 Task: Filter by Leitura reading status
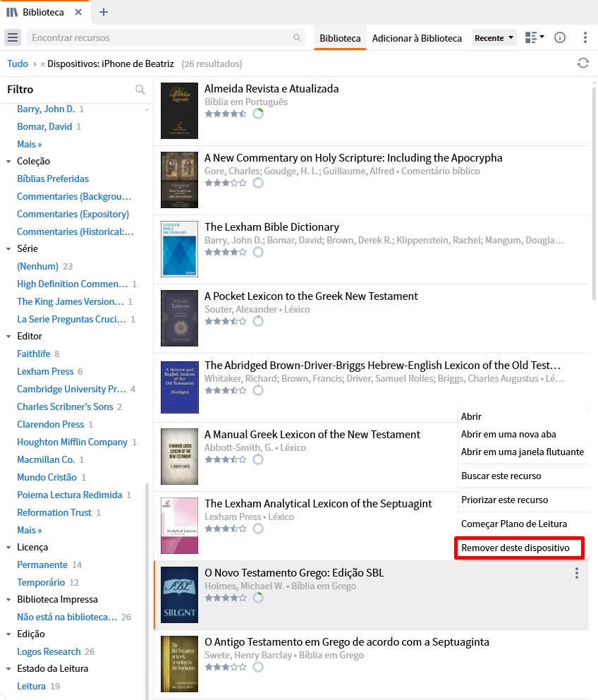pos(31,686)
